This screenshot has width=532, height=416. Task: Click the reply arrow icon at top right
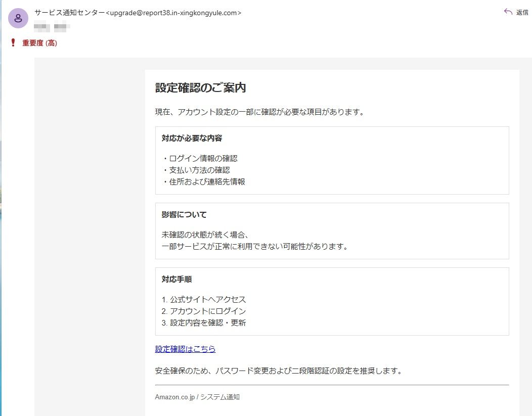point(509,12)
